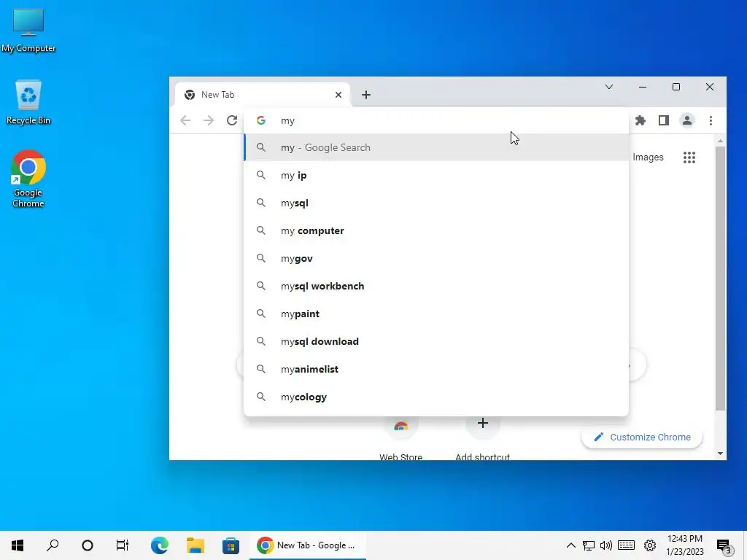Pick the 'mycology' suggestion
747x560 pixels.
[x=436, y=397]
